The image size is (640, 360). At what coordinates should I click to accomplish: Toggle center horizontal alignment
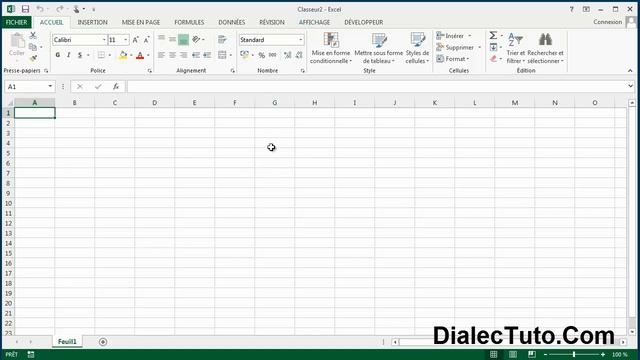pos(172,55)
